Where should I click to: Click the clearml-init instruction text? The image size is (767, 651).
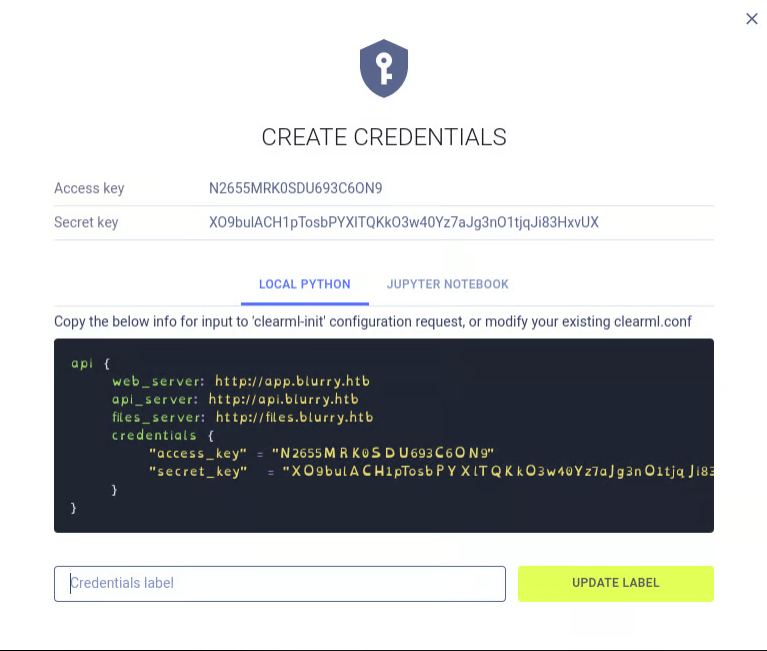(373, 321)
